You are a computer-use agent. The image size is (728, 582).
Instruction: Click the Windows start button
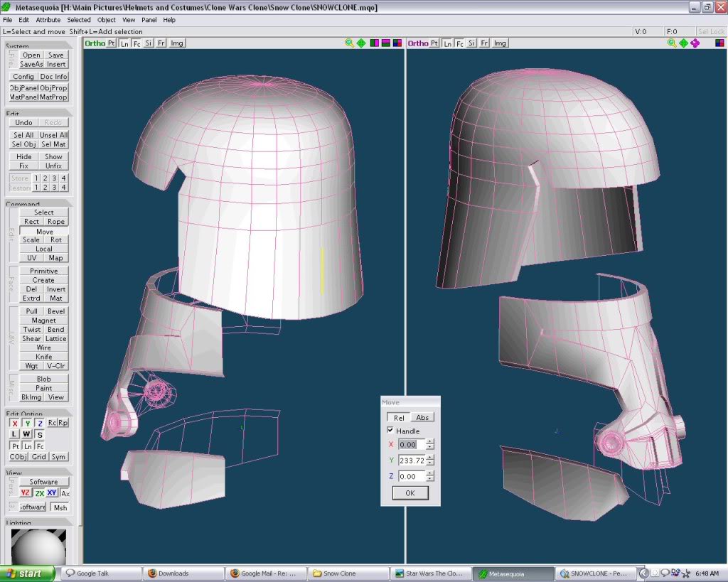pyautogui.click(x=27, y=573)
